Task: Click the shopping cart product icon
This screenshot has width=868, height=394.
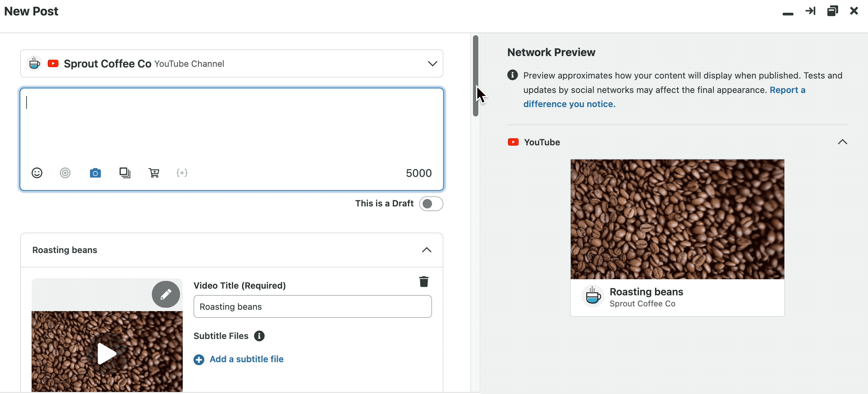Action: coord(154,173)
